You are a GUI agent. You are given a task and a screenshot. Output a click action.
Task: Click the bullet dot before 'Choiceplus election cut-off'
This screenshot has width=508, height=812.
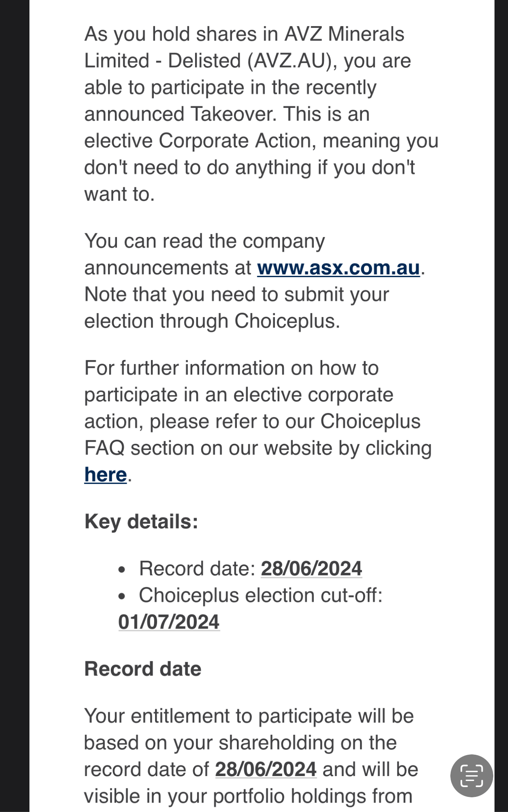(x=121, y=596)
